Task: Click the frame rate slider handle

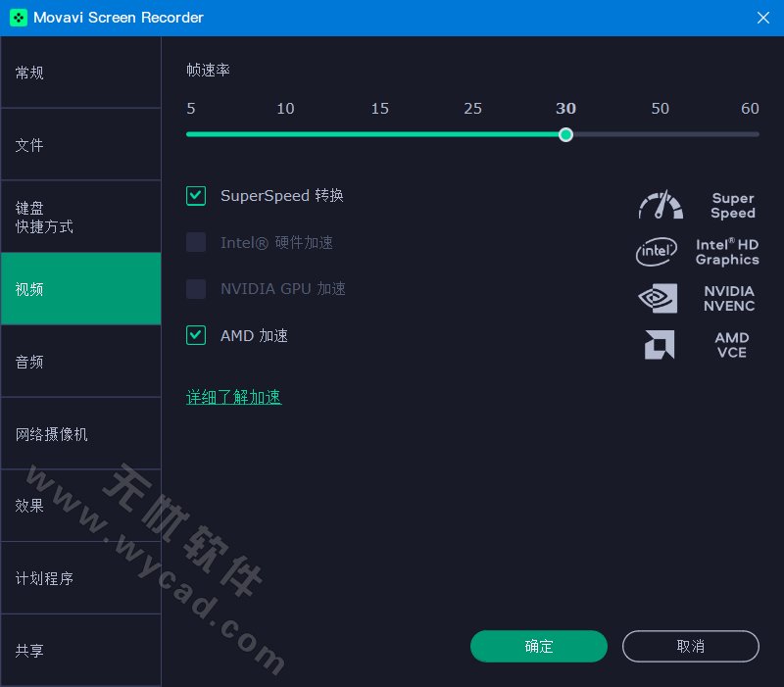Action: pos(565,134)
